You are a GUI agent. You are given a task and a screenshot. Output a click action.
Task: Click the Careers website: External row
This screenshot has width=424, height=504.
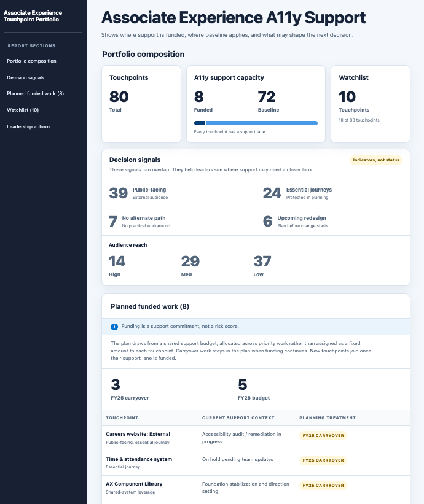(256, 438)
